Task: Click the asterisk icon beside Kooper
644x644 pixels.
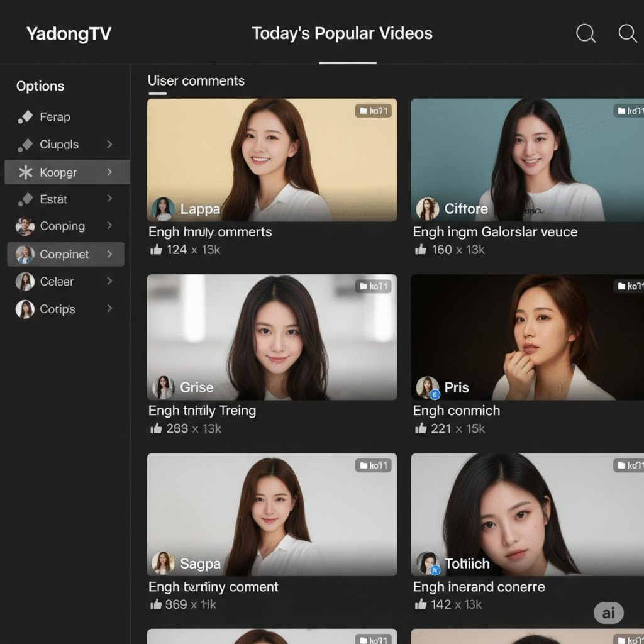Action: point(25,172)
